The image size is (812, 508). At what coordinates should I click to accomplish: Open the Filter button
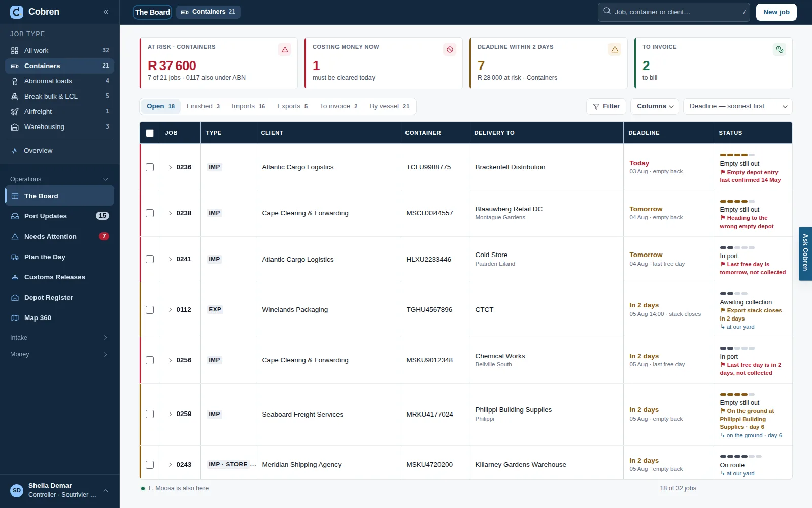pyautogui.click(x=606, y=106)
